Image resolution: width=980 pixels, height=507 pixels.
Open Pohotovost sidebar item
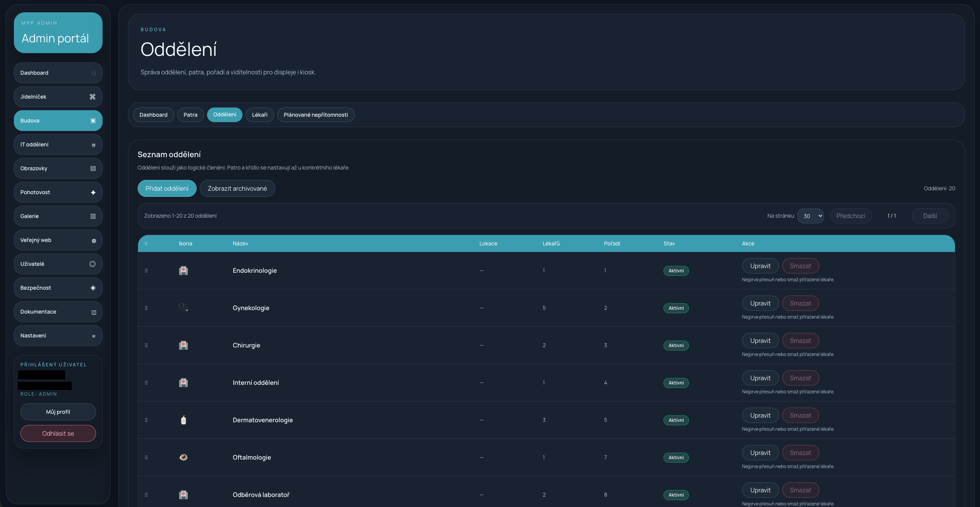tap(58, 192)
